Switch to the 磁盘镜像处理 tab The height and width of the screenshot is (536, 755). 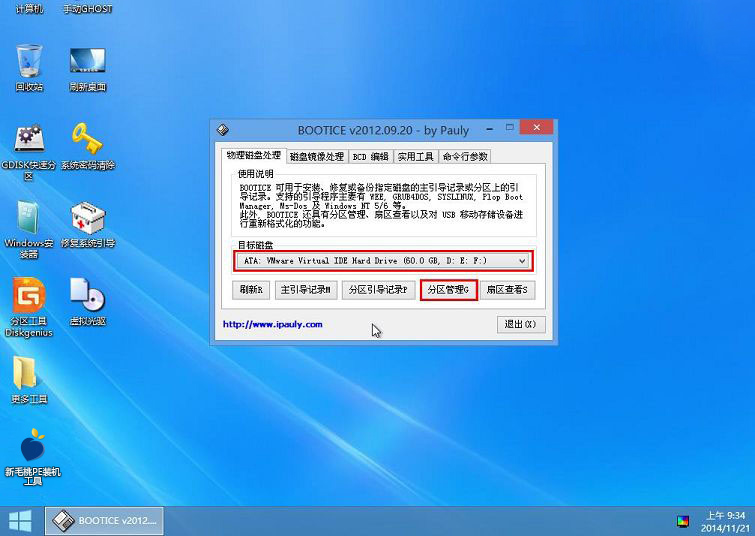click(317, 157)
